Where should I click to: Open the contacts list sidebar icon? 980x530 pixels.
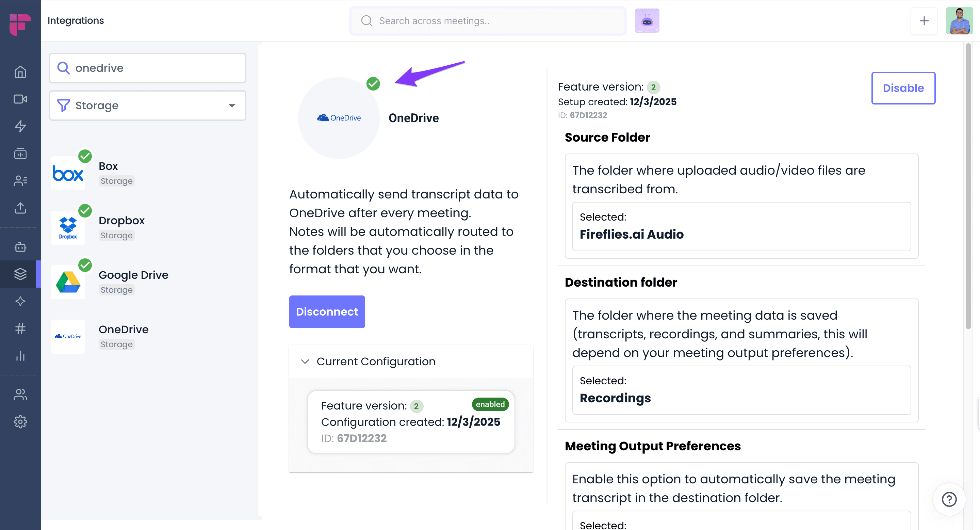20,181
